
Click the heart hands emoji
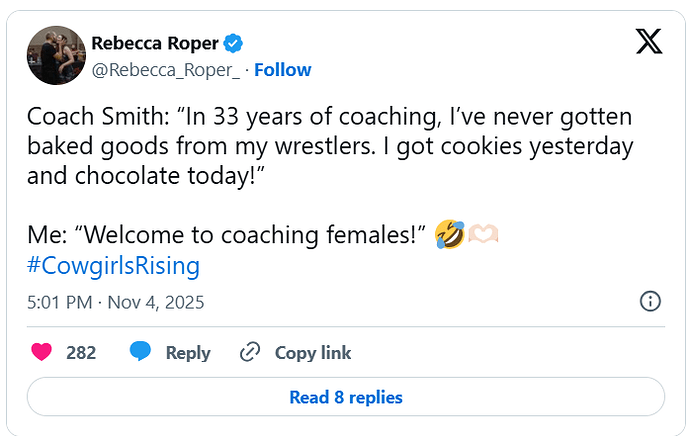click(x=483, y=236)
